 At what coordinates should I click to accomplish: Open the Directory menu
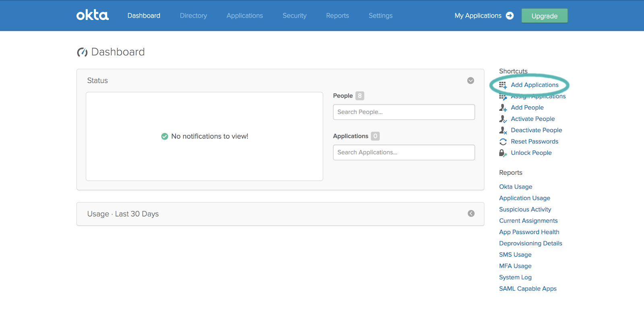click(x=193, y=15)
